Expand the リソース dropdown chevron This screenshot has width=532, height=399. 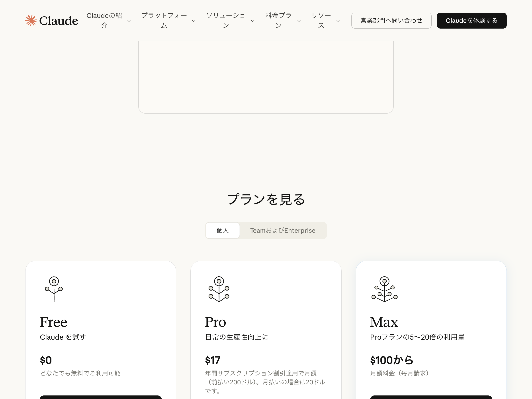point(338,21)
